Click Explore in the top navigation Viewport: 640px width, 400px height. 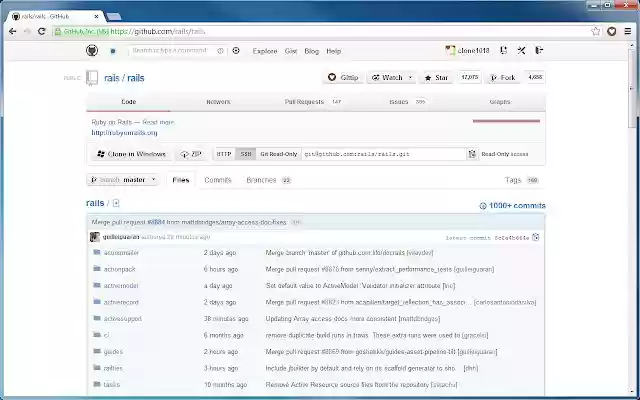[265, 51]
